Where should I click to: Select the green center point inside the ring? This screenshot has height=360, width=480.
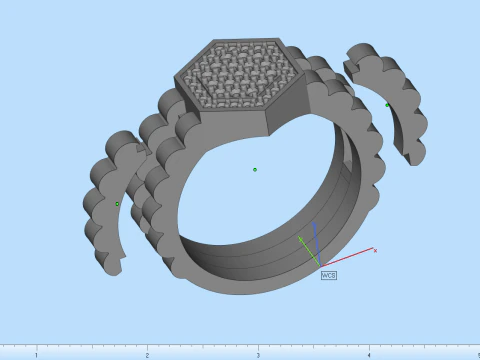click(x=255, y=170)
